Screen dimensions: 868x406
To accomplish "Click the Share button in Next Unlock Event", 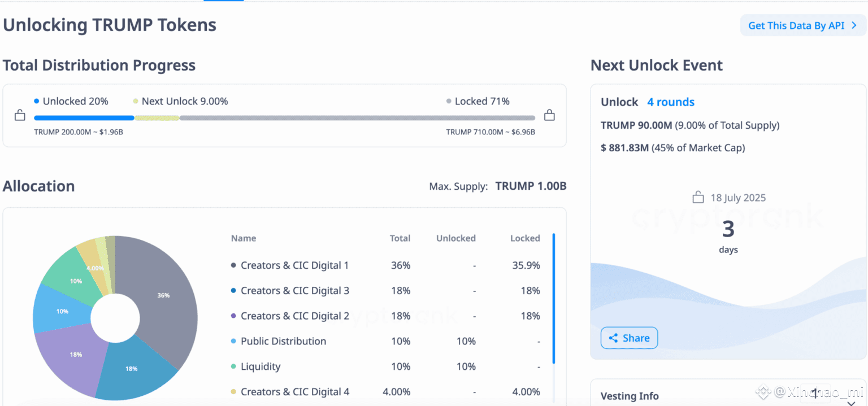I will pos(629,338).
